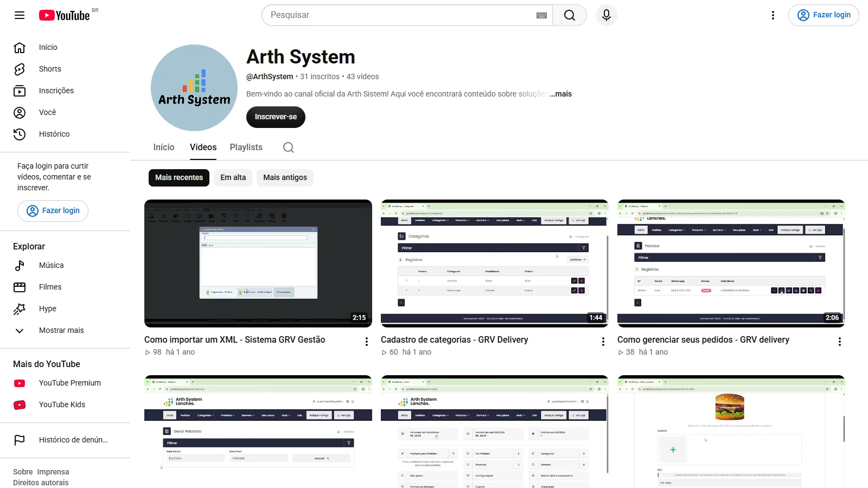Image resolution: width=868 pixels, height=488 pixels.
Task: Open YouTube Premium link
Action: coord(65,383)
